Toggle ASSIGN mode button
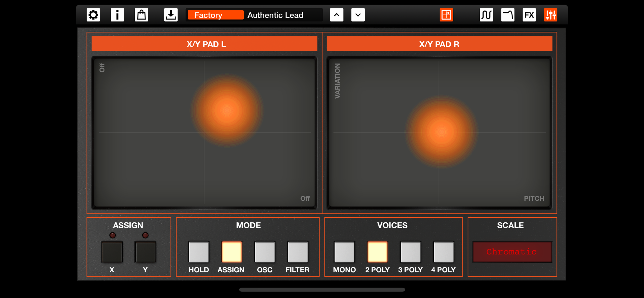Image resolution: width=644 pixels, height=298 pixels. 232,252
